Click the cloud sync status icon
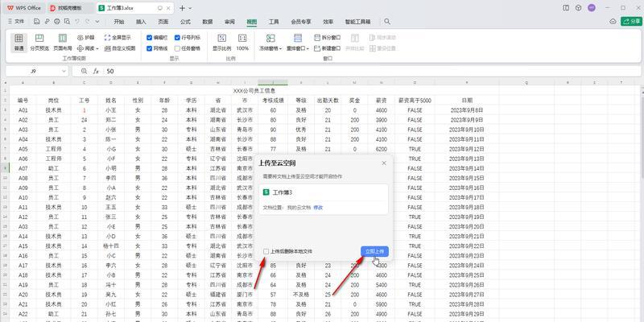This screenshot has width=644, height=322. tap(613, 22)
